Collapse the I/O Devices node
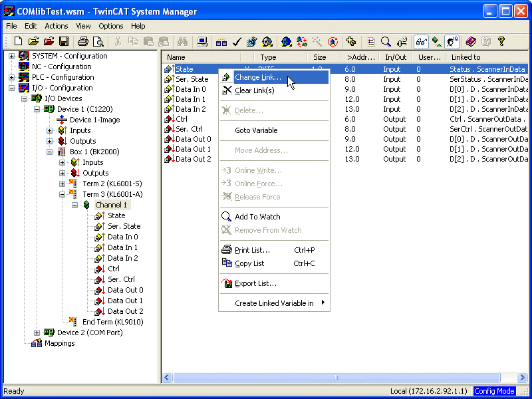This screenshot has height=399, width=532. 24,98
